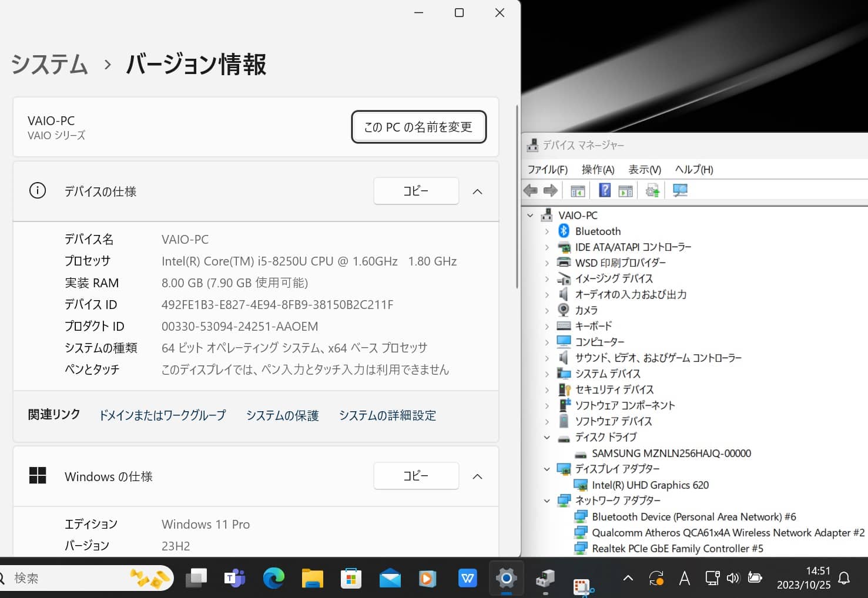Select SAMSUNG MZNLN256HAJQ-00000 disk drive
868x598 pixels.
click(x=671, y=453)
